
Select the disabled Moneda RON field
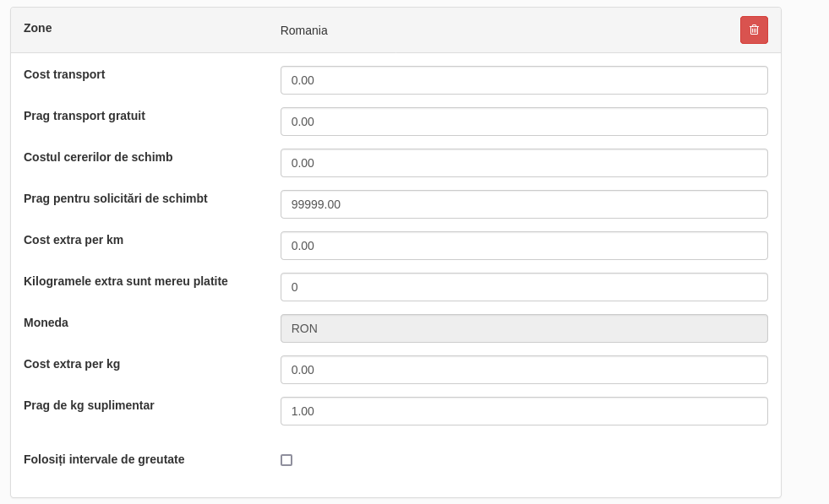tap(524, 328)
